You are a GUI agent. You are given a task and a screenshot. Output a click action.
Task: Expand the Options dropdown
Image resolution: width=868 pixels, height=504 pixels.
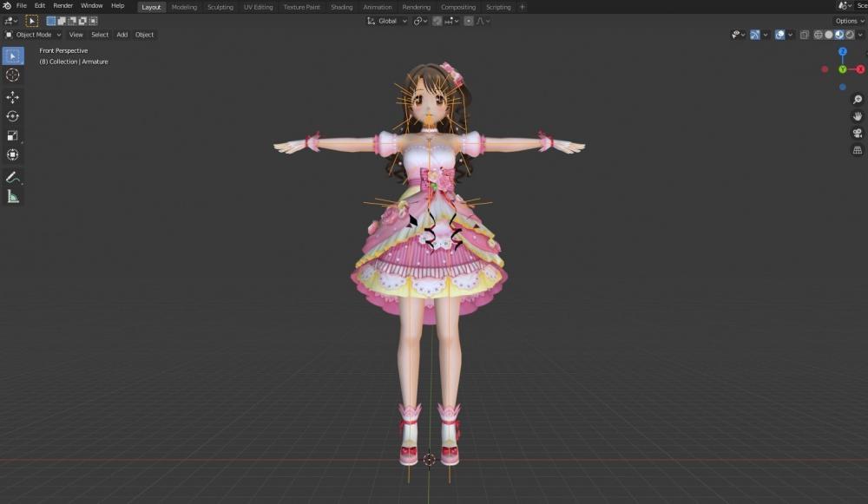click(849, 21)
